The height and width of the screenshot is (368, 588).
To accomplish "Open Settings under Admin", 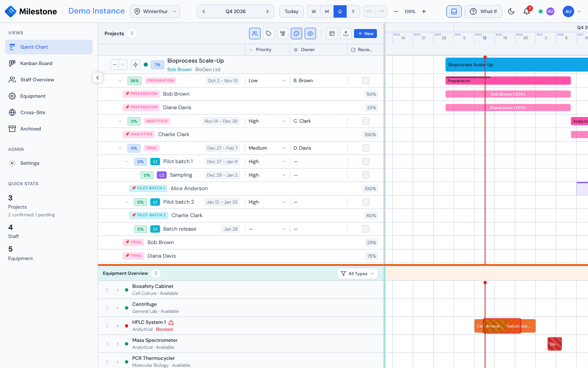I will click(49, 163).
